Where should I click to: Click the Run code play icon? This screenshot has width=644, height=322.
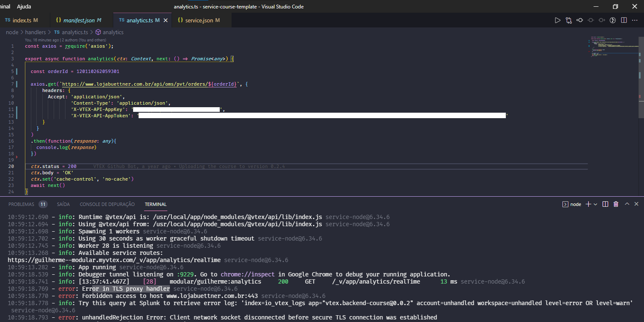pos(557,20)
